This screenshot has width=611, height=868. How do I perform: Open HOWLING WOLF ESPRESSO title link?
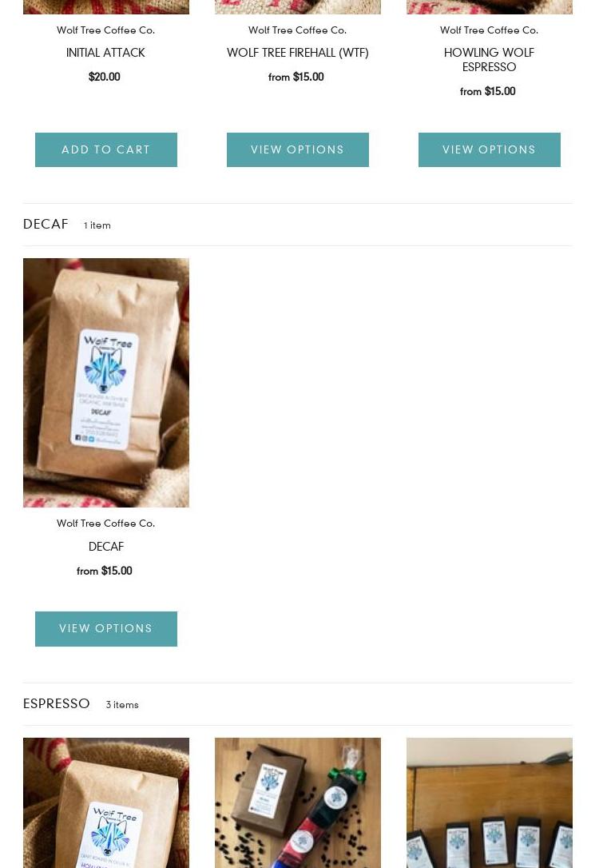pyautogui.click(x=490, y=60)
